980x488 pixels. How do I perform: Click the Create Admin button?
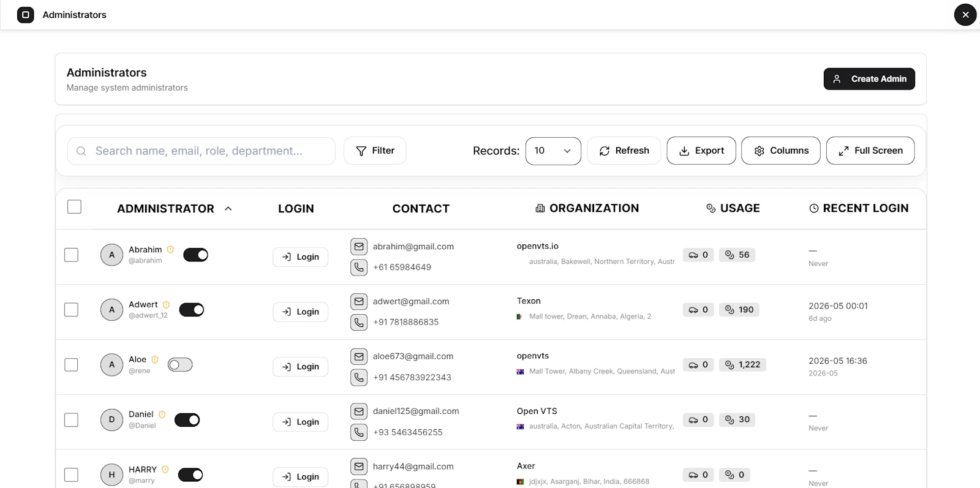click(869, 79)
